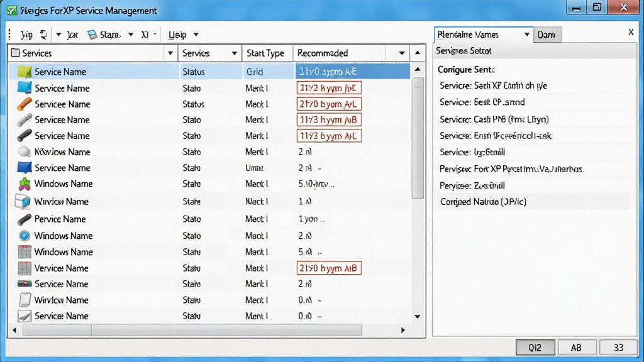Expand the Stars toolbar dropdown arrow
Viewport: 644px width, 362px height.
click(131, 35)
